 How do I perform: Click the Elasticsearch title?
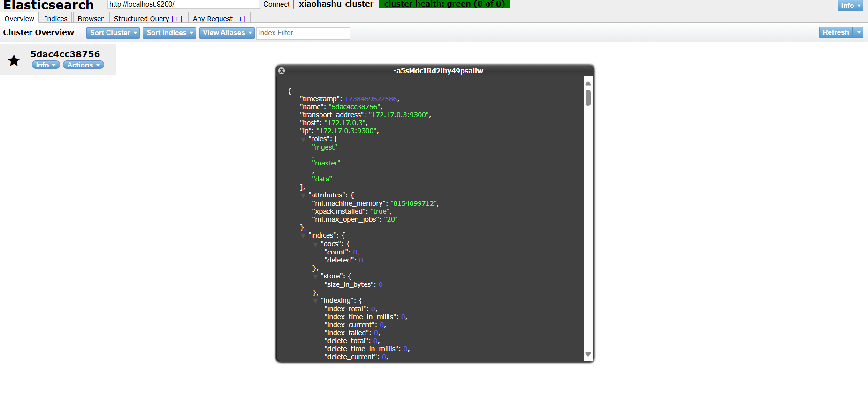[x=48, y=5]
